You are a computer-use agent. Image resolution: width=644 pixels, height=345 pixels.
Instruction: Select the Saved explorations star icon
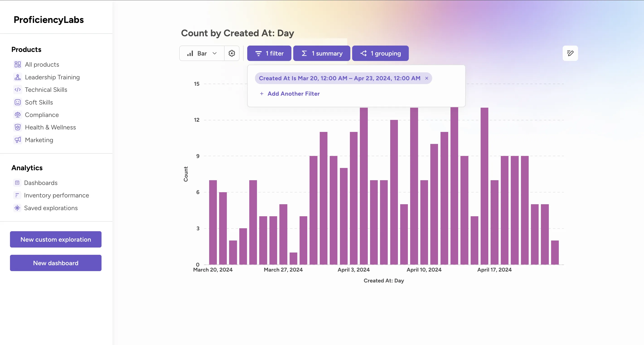click(17, 208)
